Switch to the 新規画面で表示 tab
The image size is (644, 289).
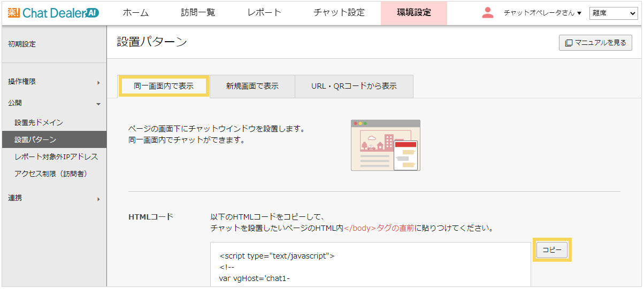252,86
